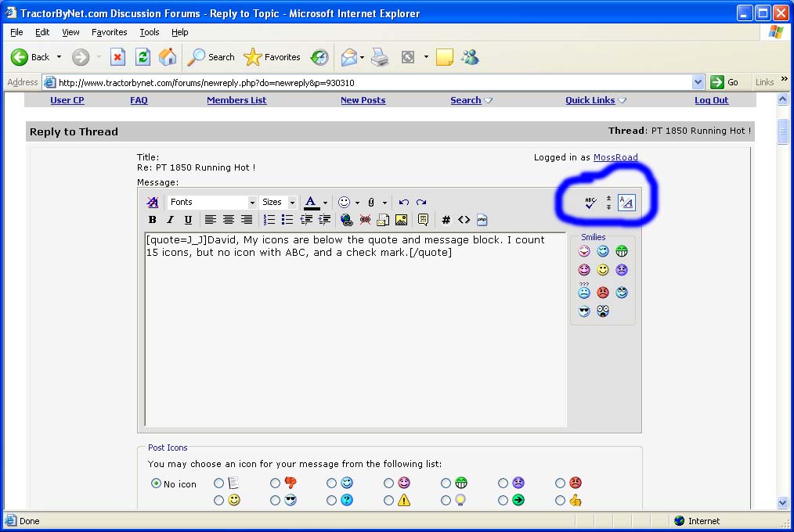Image resolution: width=794 pixels, height=532 pixels.
Task: Open the Favorites menu in menu bar
Action: pos(109,32)
